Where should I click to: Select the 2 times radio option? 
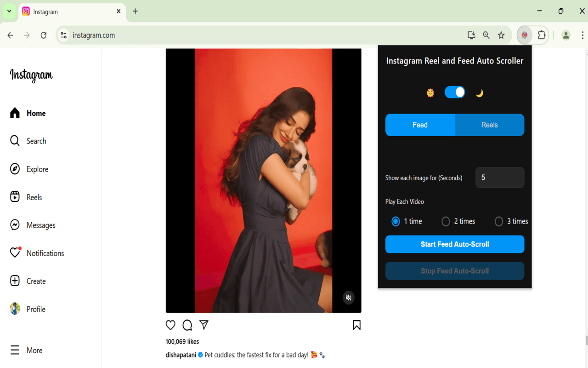pos(446,222)
